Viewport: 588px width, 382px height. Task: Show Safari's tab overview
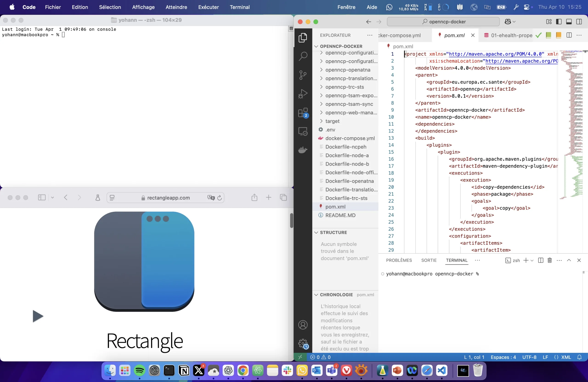point(283,197)
